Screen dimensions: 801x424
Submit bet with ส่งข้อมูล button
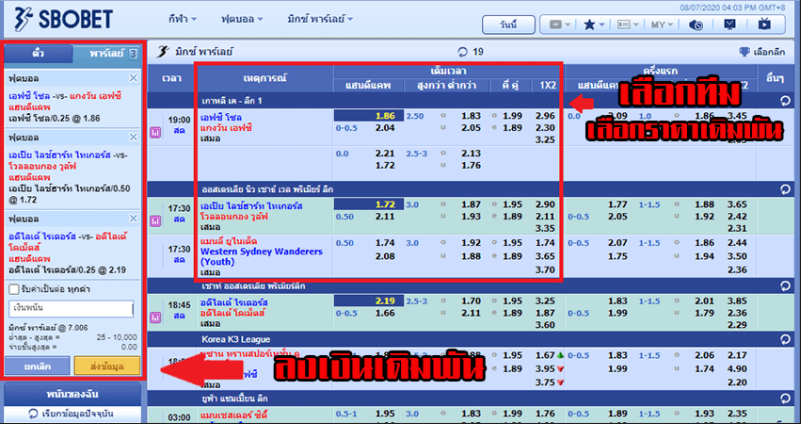click(x=107, y=366)
